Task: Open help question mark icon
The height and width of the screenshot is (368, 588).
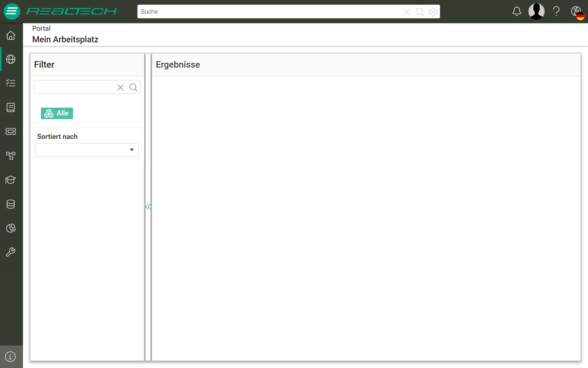Action: click(556, 11)
